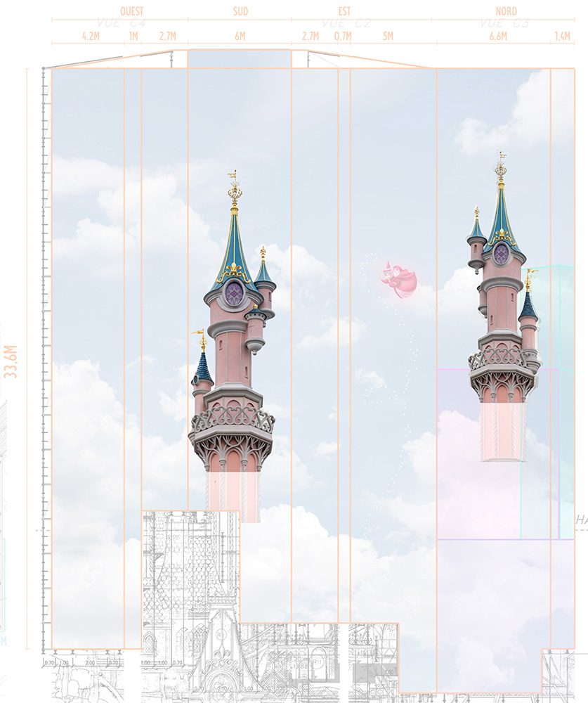
Task: Click the 33.6M vertical height label
Action: pyautogui.click(x=11, y=361)
